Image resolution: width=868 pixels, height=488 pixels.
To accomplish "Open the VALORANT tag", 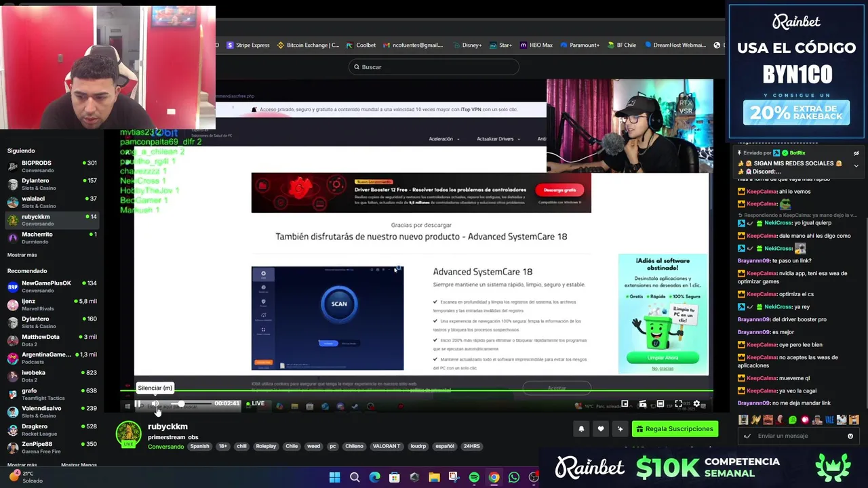I will click(x=387, y=447).
